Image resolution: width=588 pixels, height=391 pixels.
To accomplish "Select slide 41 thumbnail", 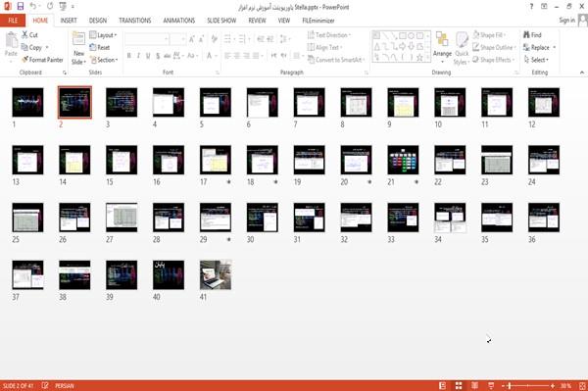I will point(216,274).
